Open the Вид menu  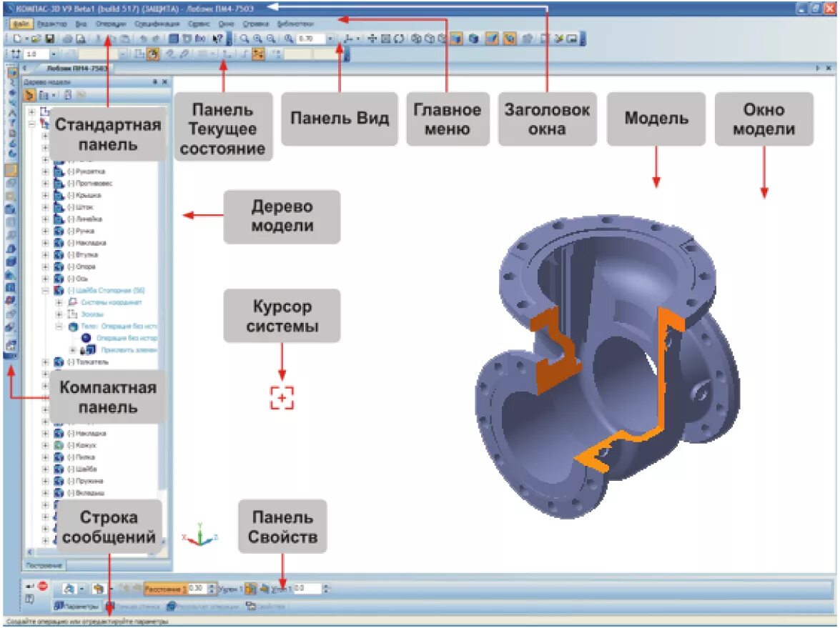pyautogui.click(x=81, y=24)
